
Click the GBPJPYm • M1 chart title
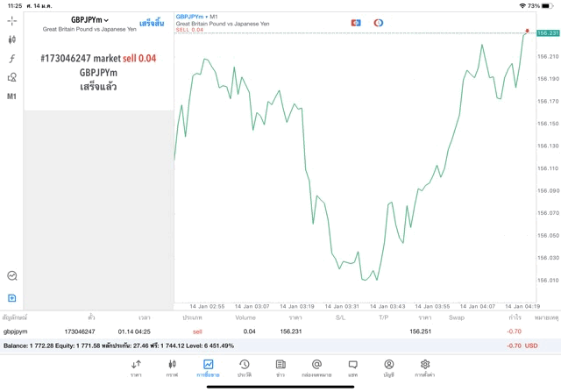coord(196,17)
